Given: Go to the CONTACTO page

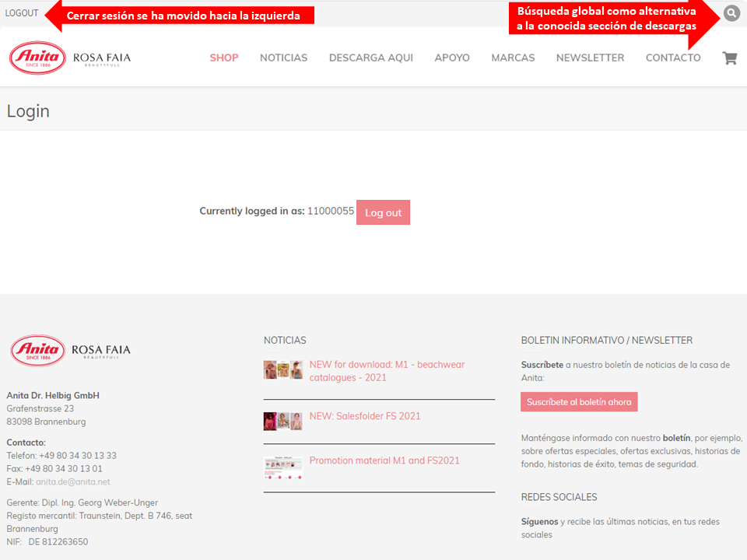Looking at the screenshot, I should 673,58.
